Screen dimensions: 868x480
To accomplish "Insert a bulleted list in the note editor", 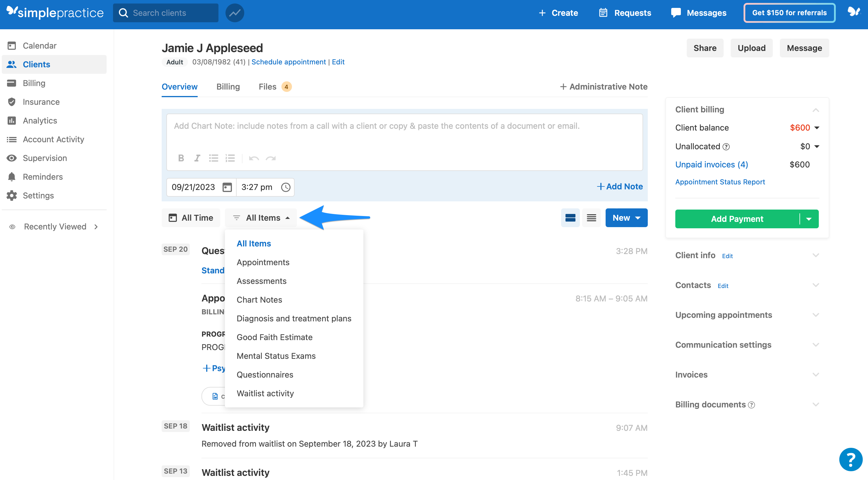I will tap(214, 158).
